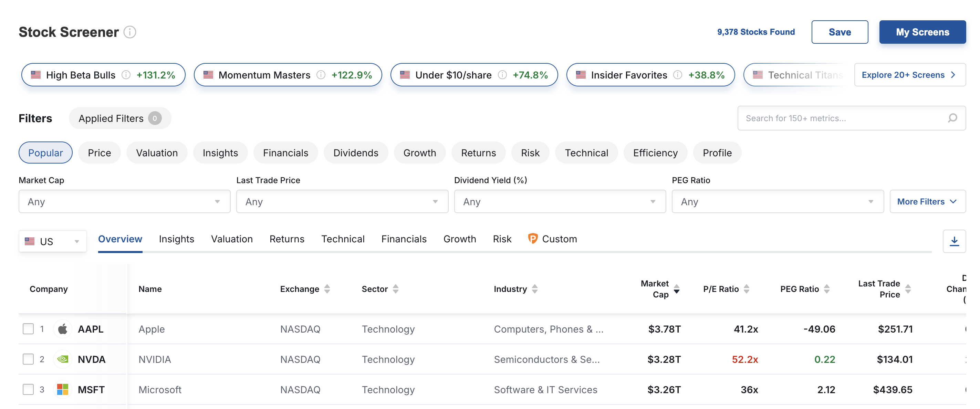The width and height of the screenshot is (980, 409).
Task: Click the Apple company logo icon
Action: (63, 329)
